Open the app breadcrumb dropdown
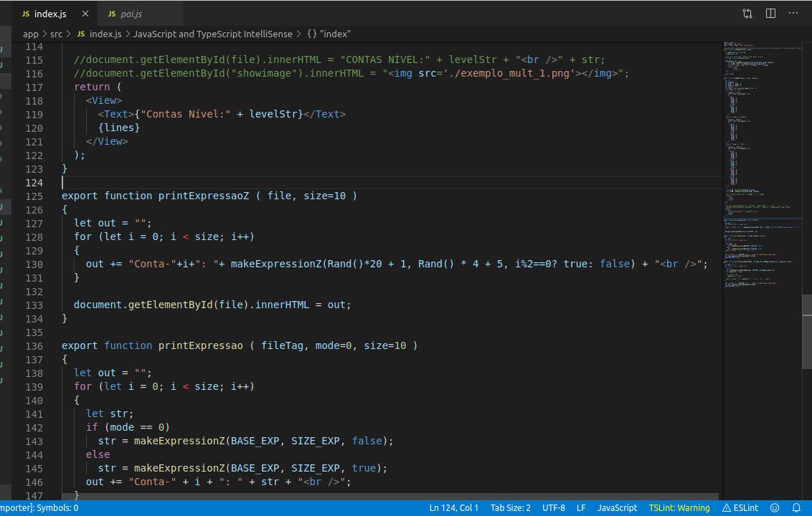This screenshot has width=812, height=516. point(31,34)
